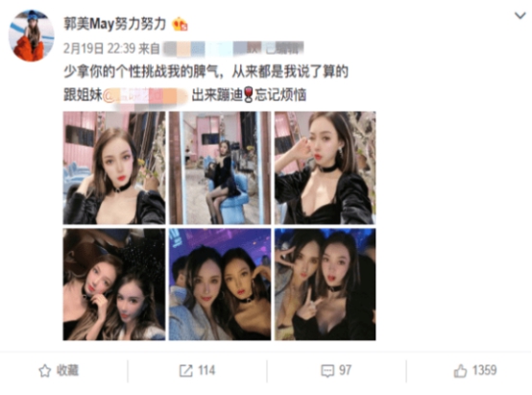
Task: Open the 2月19日 22:39 timestamp link
Action: coord(100,49)
